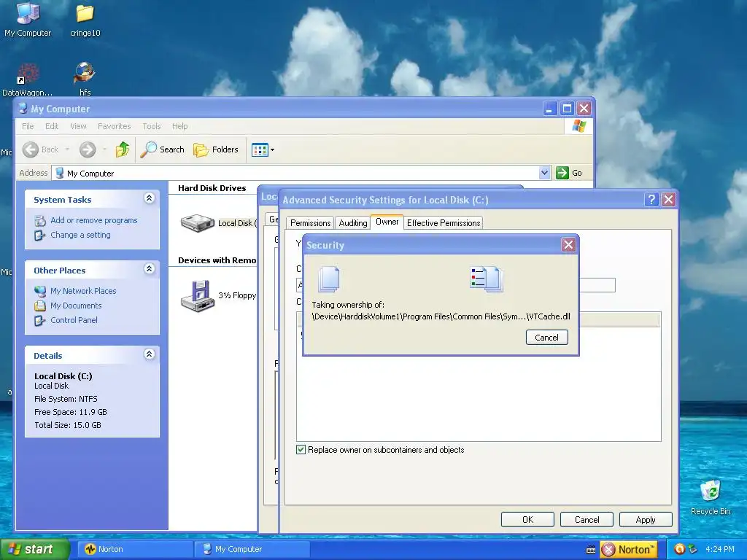Image resolution: width=747 pixels, height=560 pixels.
Task: Click Add or remove programs
Action: click(94, 220)
